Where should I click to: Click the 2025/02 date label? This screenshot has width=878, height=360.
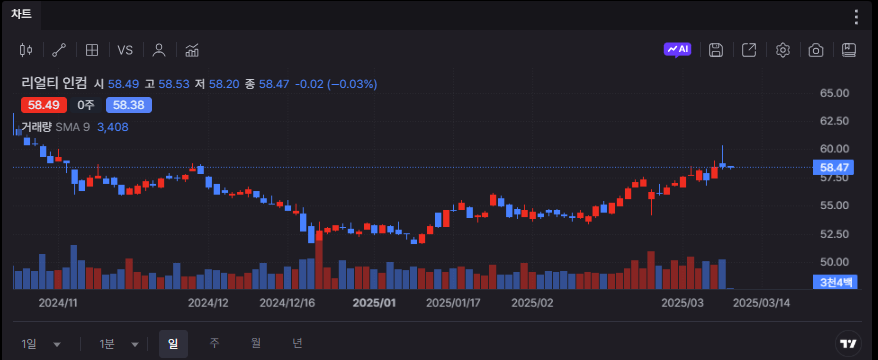pyautogui.click(x=532, y=303)
